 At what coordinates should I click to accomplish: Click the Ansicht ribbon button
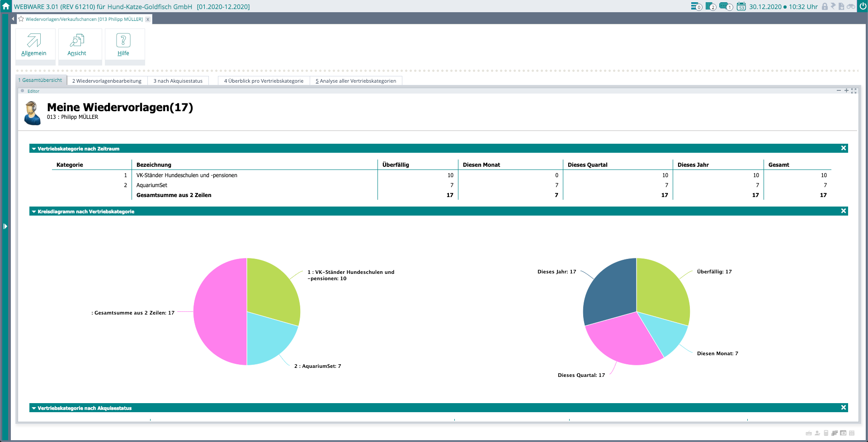pos(77,45)
